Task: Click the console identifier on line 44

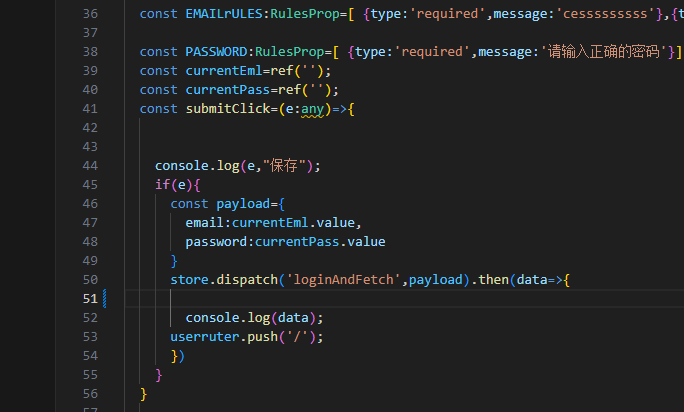Action: (182, 165)
